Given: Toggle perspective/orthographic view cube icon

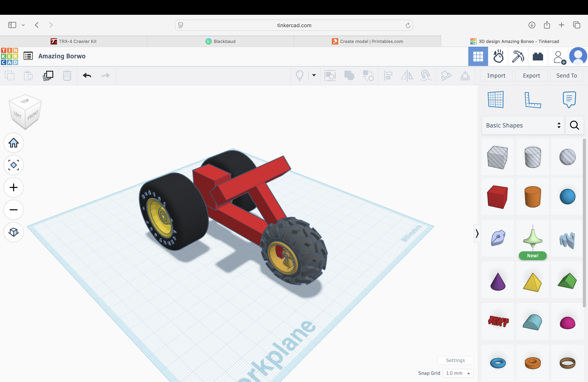Looking at the screenshot, I should coord(14,232).
